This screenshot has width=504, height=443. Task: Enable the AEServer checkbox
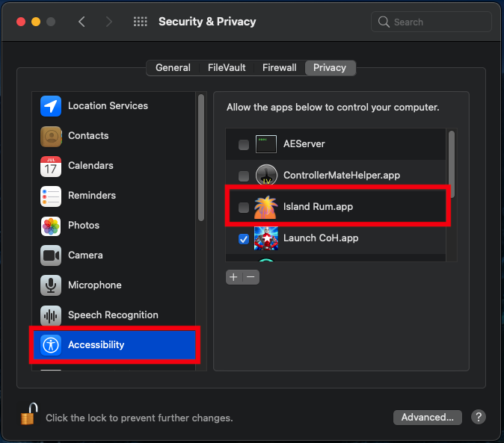pyautogui.click(x=244, y=144)
